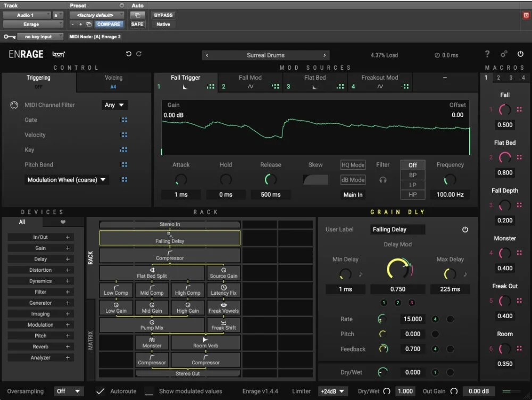
Task: Open the settings gears icon
Action: tap(504, 54)
